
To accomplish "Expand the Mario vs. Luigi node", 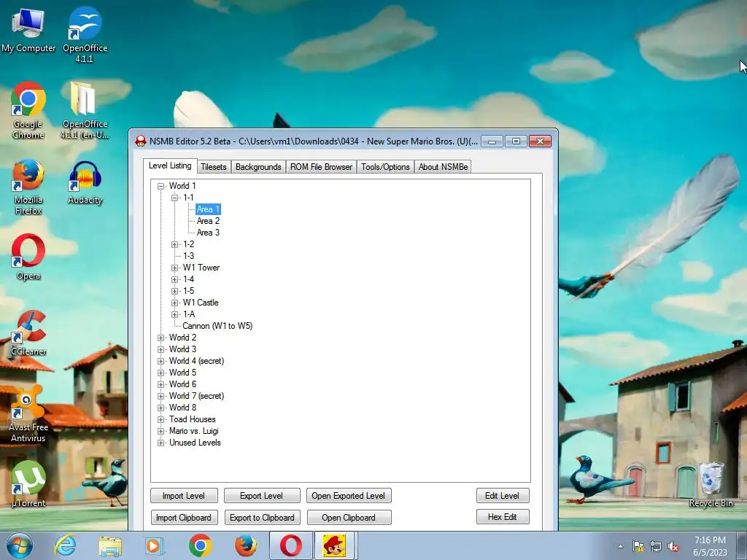I will 161,431.
